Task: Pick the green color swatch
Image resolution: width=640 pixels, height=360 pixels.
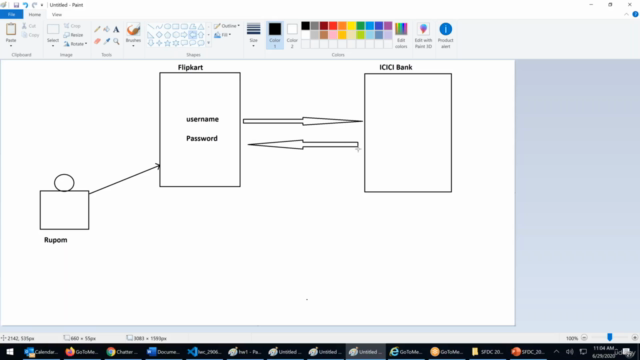Action: (x=360, y=26)
